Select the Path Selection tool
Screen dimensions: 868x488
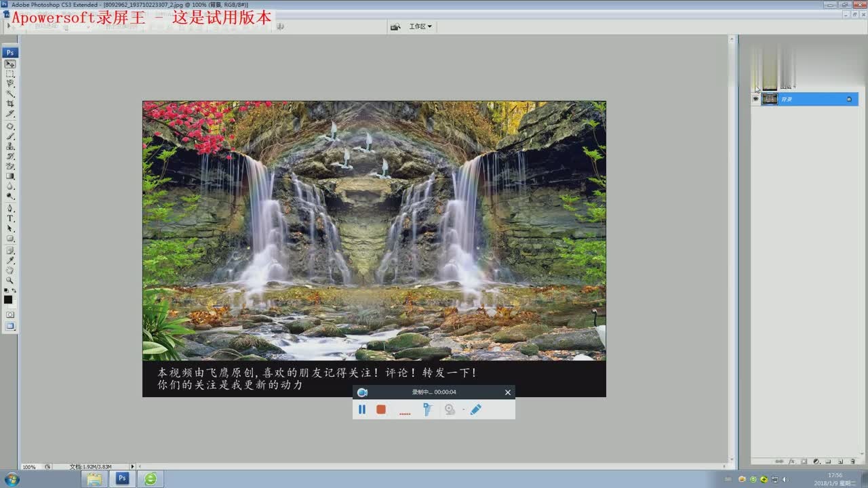coord(10,228)
